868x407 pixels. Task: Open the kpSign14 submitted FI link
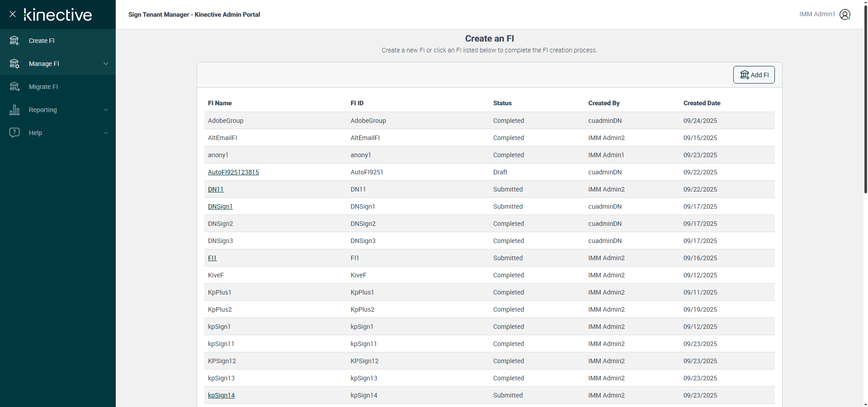(221, 395)
